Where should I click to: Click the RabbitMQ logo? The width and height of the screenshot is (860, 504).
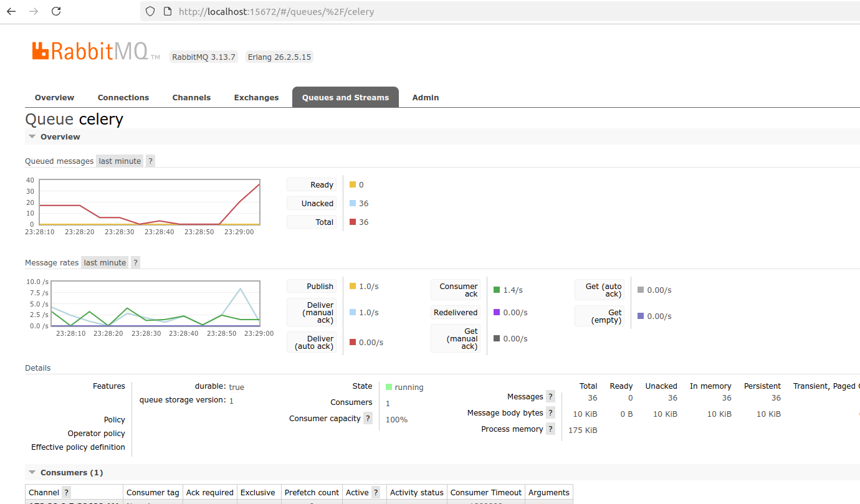96,51
